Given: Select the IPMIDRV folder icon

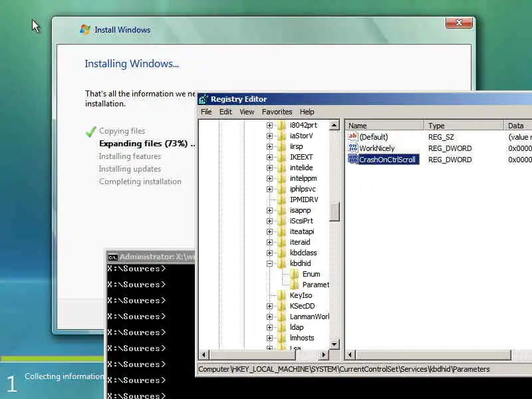Looking at the screenshot, I should [281, 199].
